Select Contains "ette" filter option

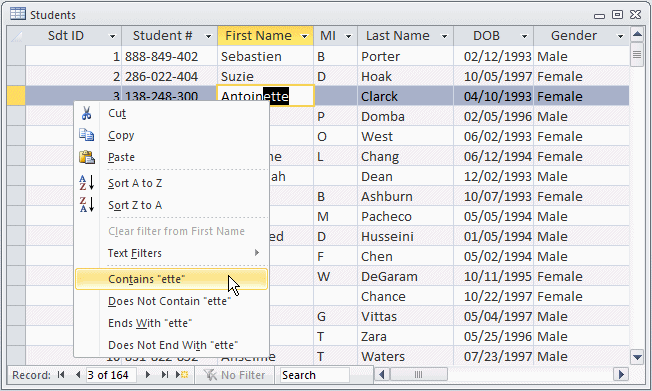(x=171, y=279)
